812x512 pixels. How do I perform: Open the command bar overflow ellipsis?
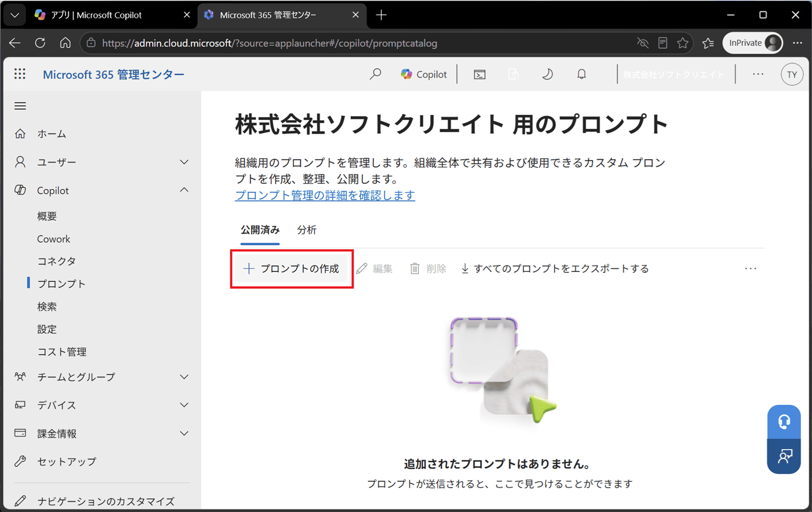click(x=750, y=268)
